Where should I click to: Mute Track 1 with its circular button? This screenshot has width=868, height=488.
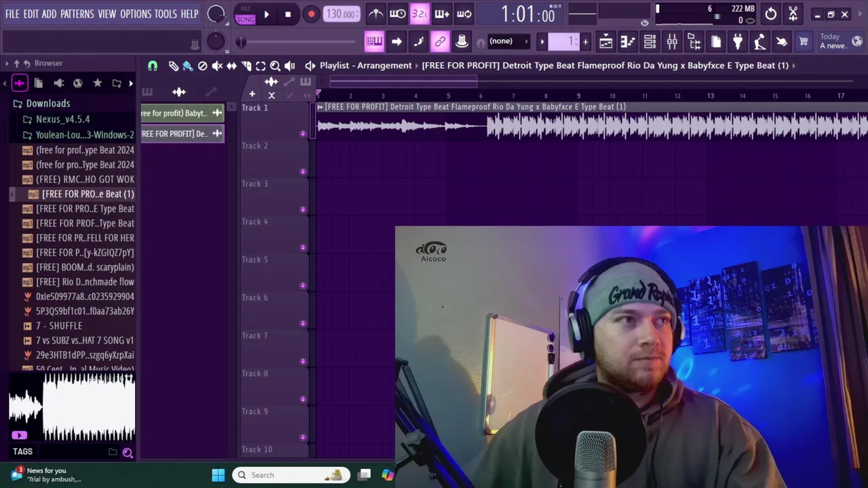point(303,134)
